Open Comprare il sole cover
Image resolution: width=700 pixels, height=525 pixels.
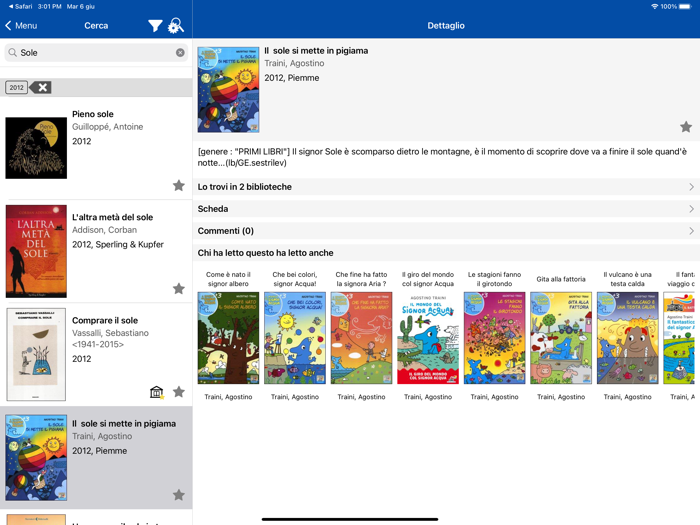(x=36, y=354)
